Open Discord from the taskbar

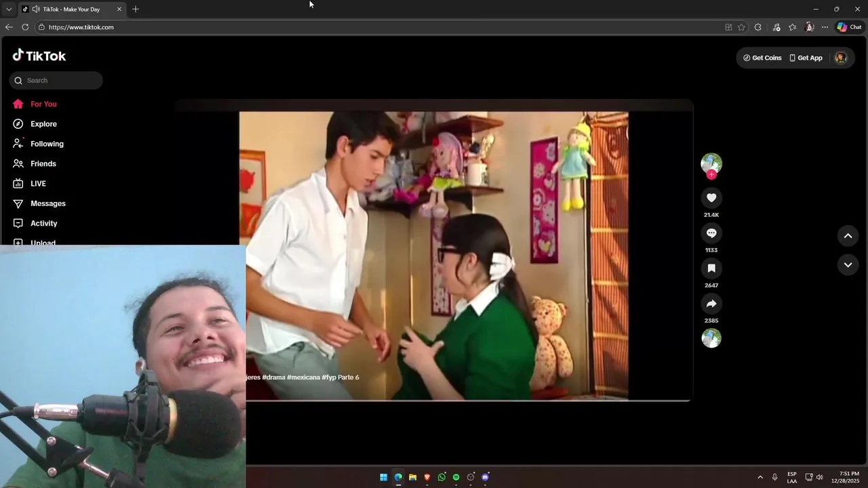coord(486,477)
